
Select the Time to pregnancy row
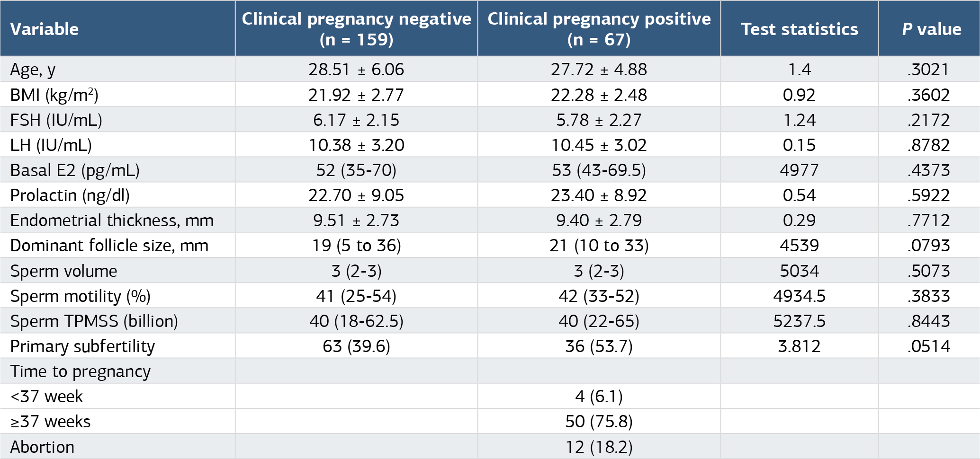point(490,371)
